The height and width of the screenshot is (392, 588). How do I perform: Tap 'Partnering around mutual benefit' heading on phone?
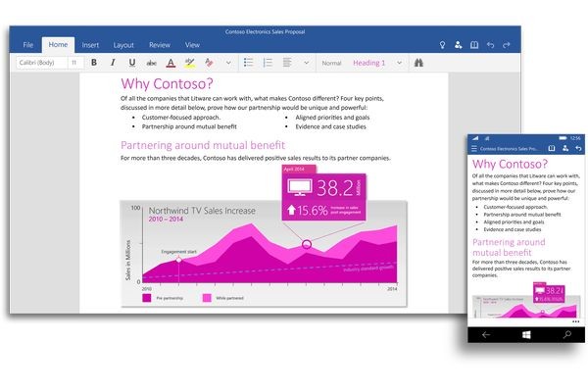[x=509, y=247]
